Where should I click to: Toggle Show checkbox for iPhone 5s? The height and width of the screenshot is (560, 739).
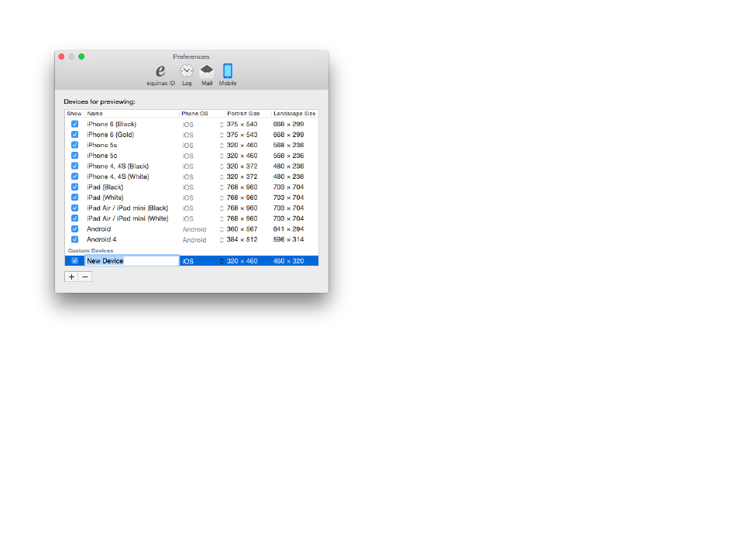click(74, 145)
